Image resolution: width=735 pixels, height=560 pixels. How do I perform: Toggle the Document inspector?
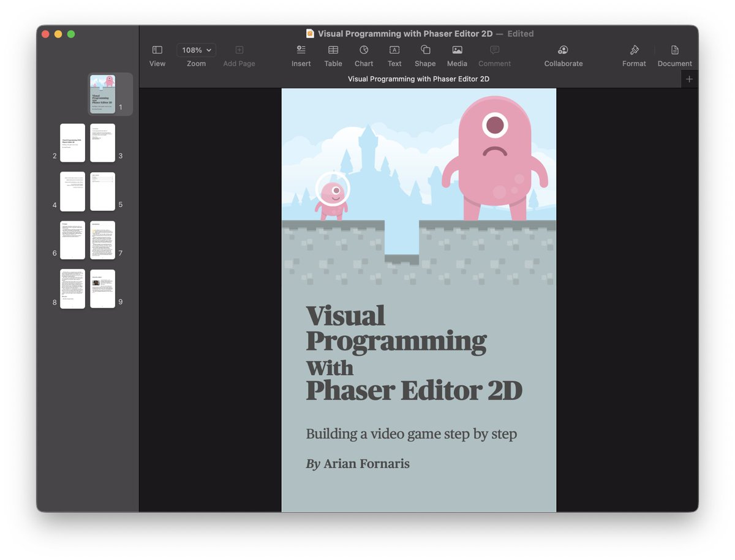[x=674, y=55]
